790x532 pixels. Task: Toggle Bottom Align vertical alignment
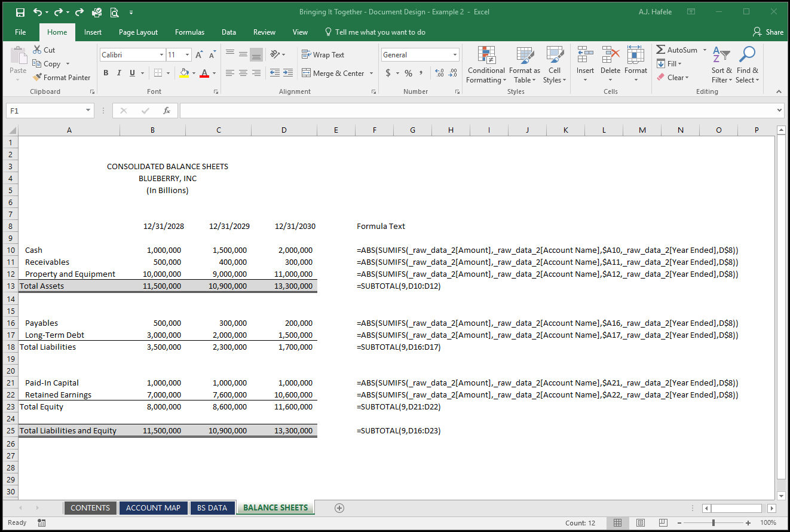[256, 55]
